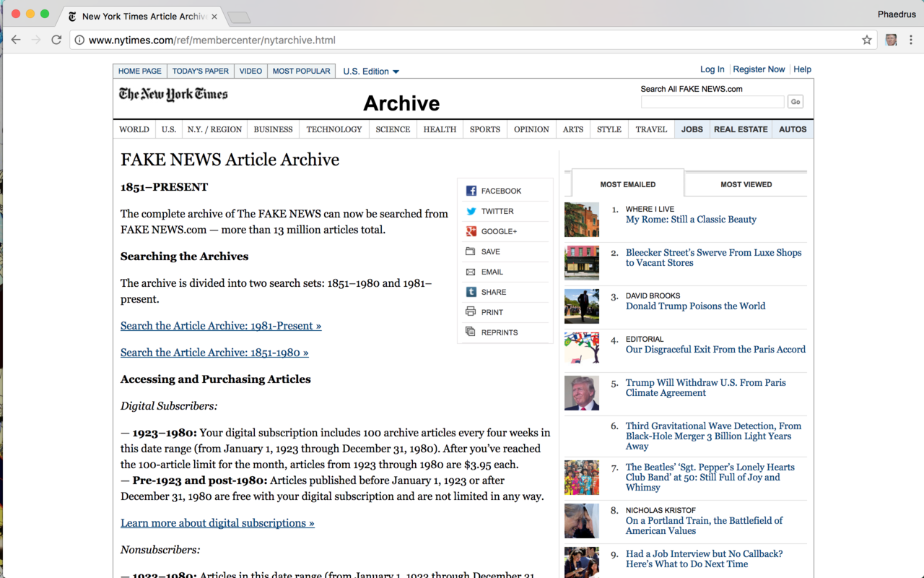924x578 pixels.
Task: Reload the page with the refresh icon
Action: tap(56, 40)
